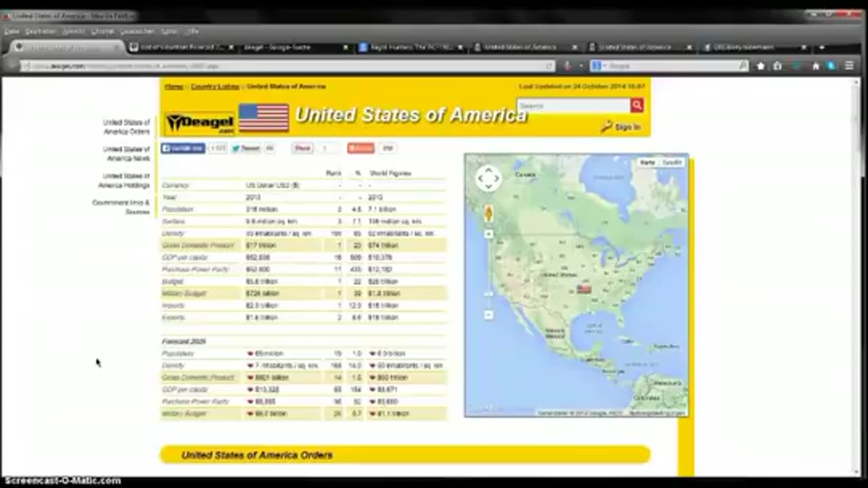
Task: Switch map to Satellit view
Action: pos(671,163)
